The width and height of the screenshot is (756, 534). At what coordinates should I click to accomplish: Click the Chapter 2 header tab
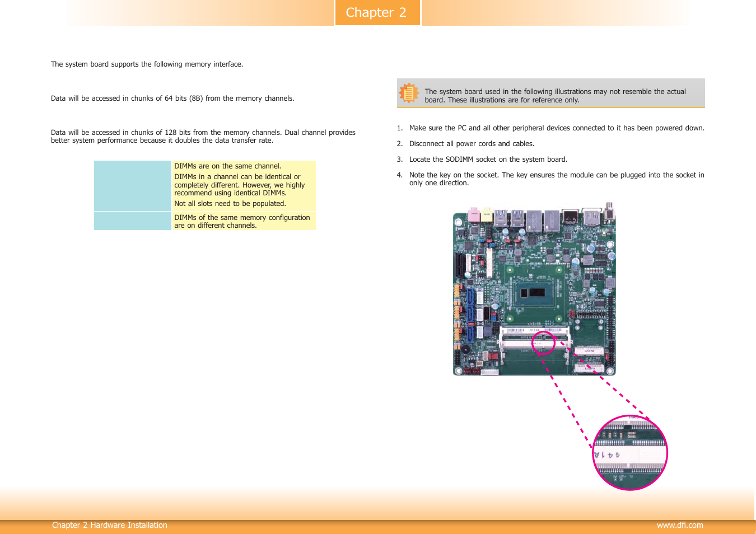click(x=377, y=12)
